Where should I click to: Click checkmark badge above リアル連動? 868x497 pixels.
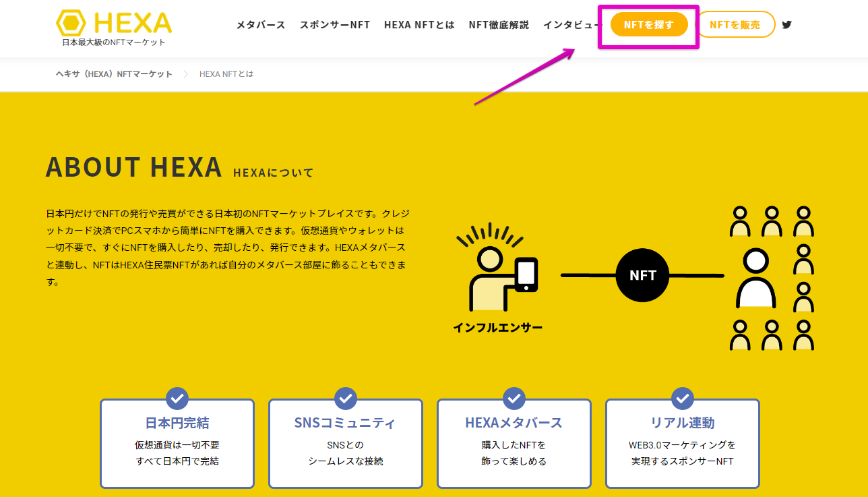coord(683,399)
